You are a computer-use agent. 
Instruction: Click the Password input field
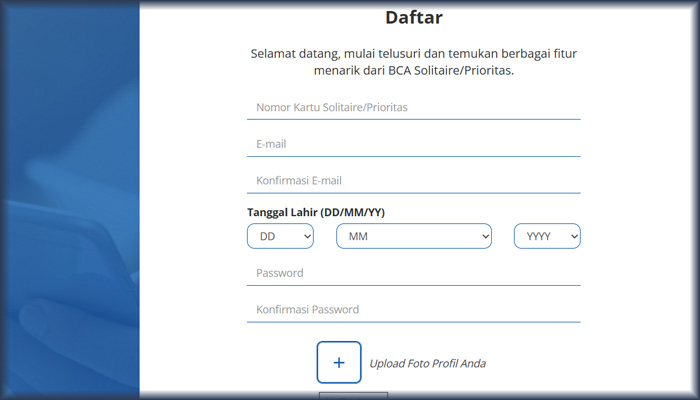pyautogui.click(x=413, y=273)
